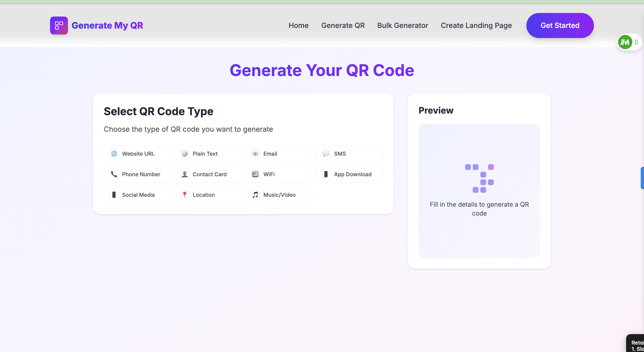Open Generate QR in navigation
The image size is (644, 352).
coord(343,25)
